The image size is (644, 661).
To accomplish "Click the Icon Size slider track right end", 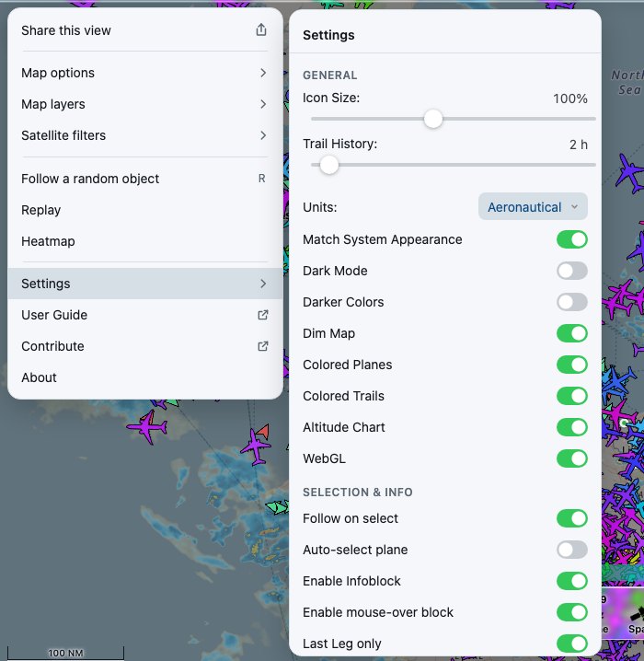I will tap(593, 119).
